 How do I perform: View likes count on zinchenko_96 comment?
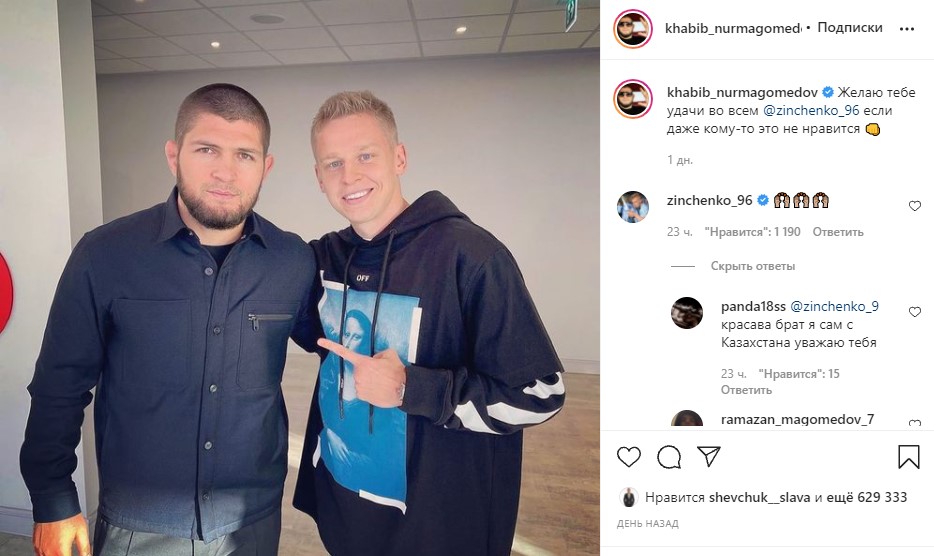pos(752,232)
